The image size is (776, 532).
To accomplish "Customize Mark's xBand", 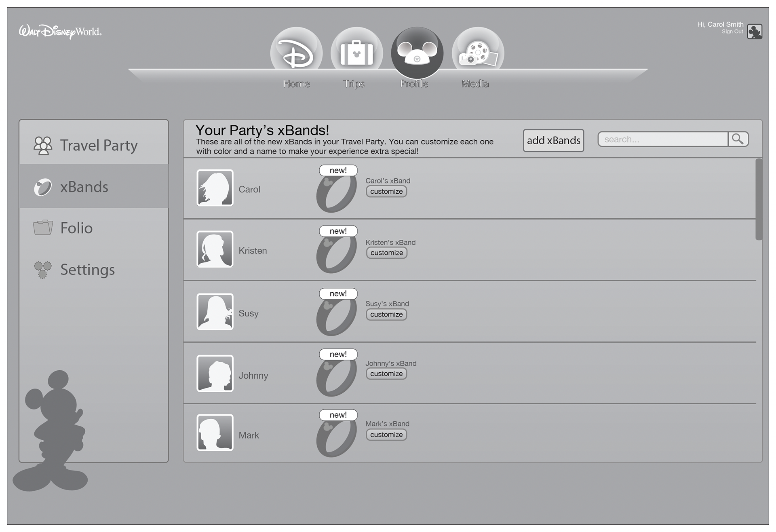I will pos(386,435).
